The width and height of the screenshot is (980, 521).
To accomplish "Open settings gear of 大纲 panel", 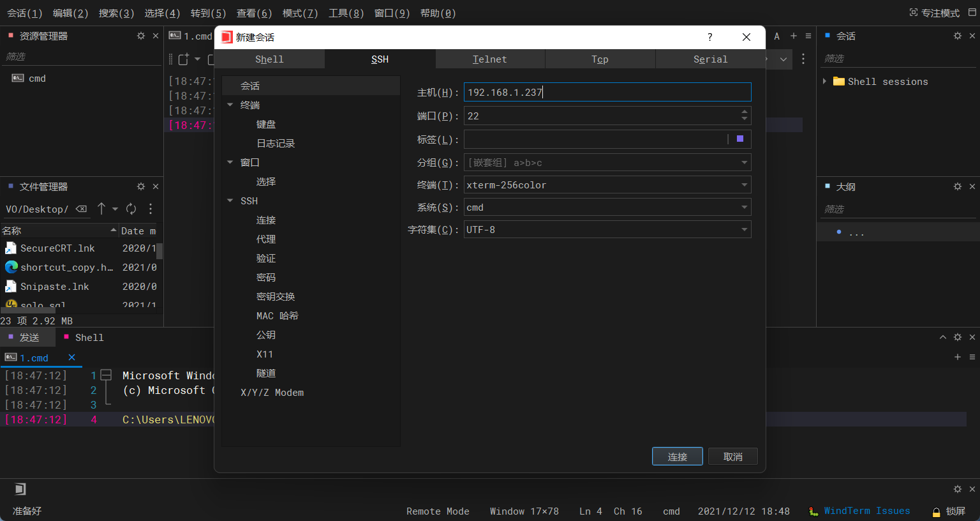I will click(x=958, y=186).
